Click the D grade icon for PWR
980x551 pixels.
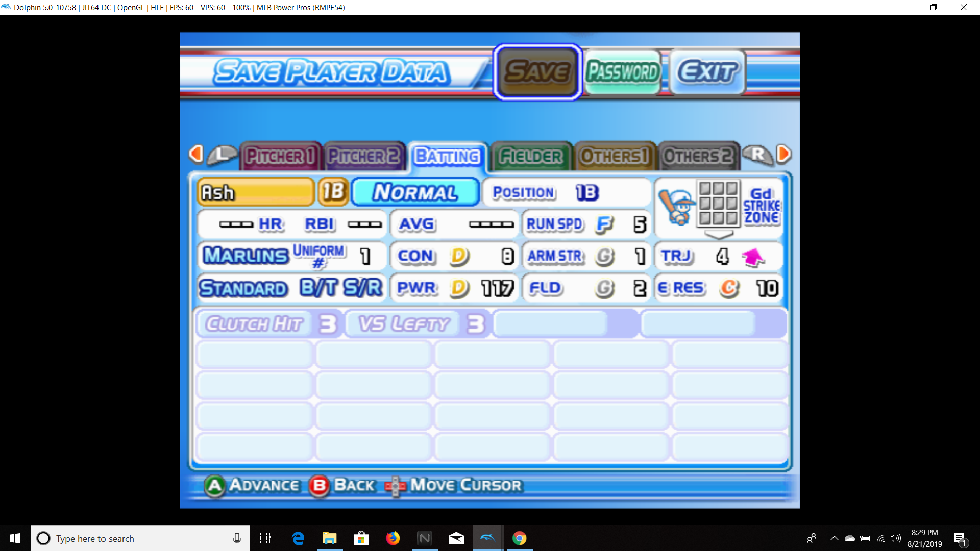pyautogui.click(x=459, y=288)
